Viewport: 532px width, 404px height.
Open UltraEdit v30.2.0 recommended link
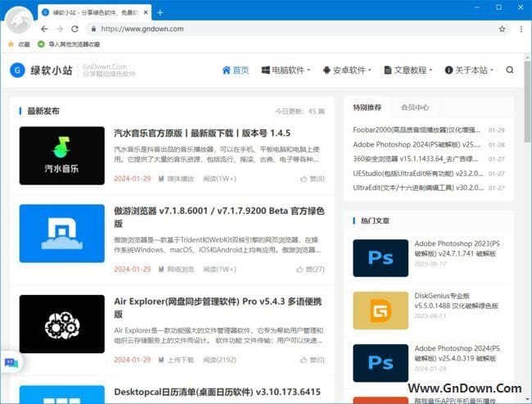tap(418, 188)
